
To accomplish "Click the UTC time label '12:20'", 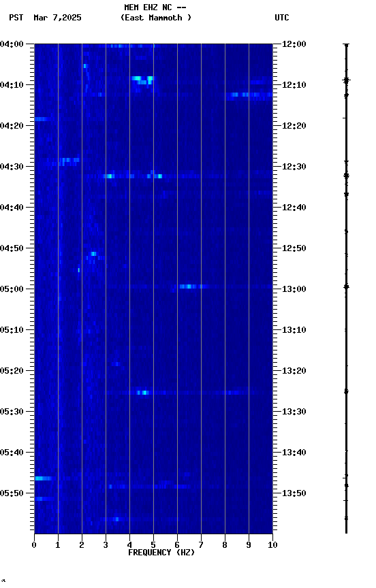I will click(294, 126).
